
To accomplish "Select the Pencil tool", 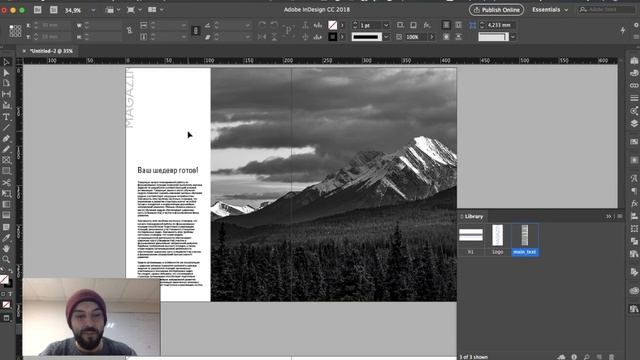I will (x=6, y=149).
